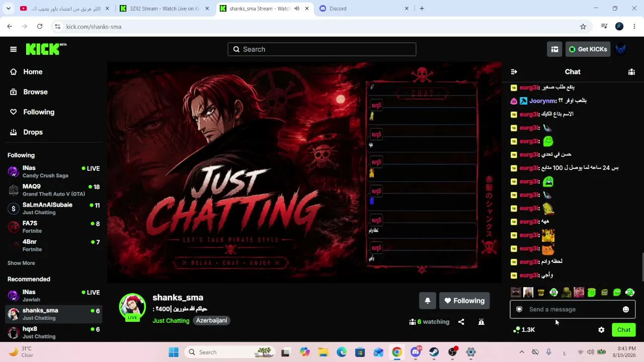
Task: Open INas Candy Crush Saga channel
Action: tap(54, 171)
